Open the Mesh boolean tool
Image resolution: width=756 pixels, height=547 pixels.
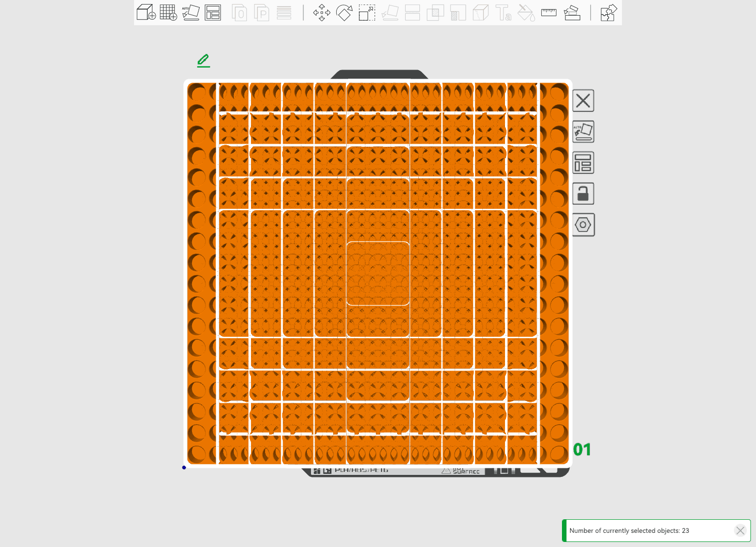(x=435, y=13)
